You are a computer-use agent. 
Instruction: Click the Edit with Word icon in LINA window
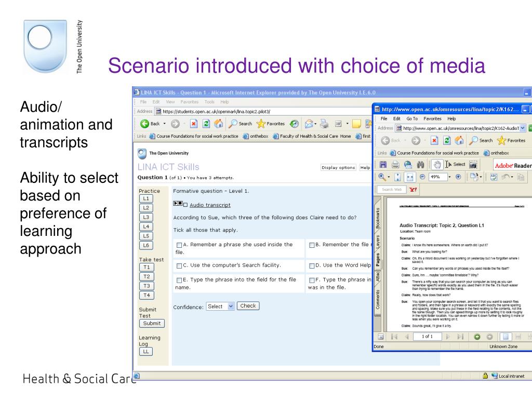click(338, 124)
